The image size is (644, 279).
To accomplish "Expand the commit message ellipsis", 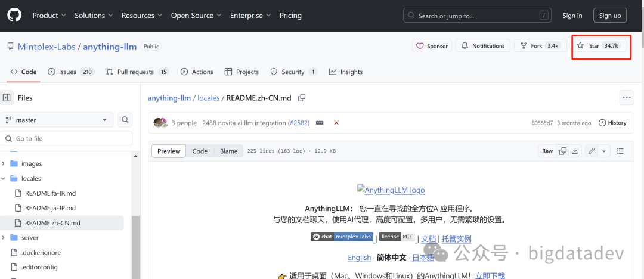I will [320, 123].
